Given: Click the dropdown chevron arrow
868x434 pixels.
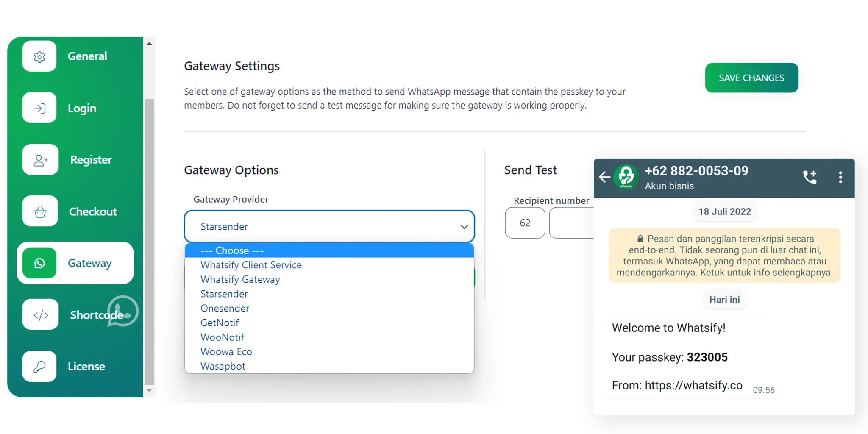Looking at the screenshot, I should (x=464, y=227).
